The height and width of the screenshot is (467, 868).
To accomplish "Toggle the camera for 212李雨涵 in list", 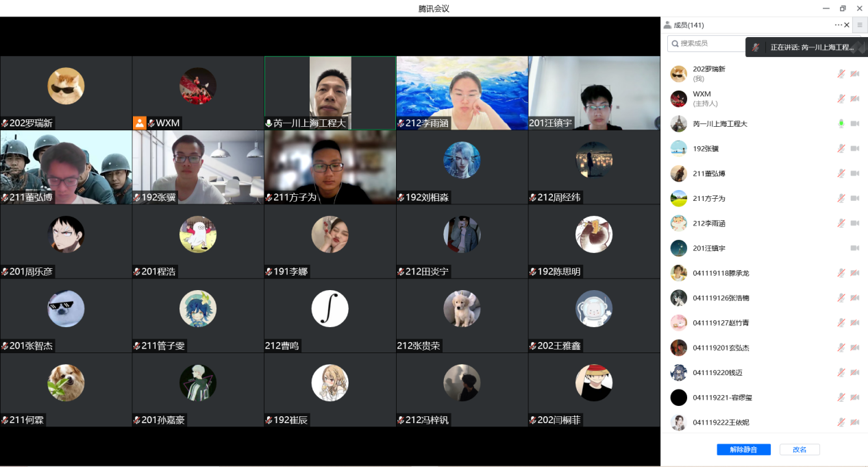I will click(x=854, y=223).
